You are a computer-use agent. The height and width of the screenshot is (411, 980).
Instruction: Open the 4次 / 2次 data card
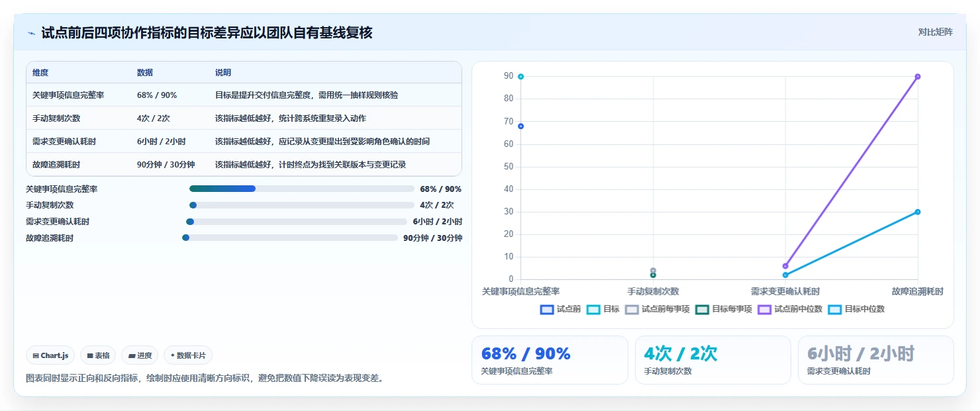pos(712,360)
